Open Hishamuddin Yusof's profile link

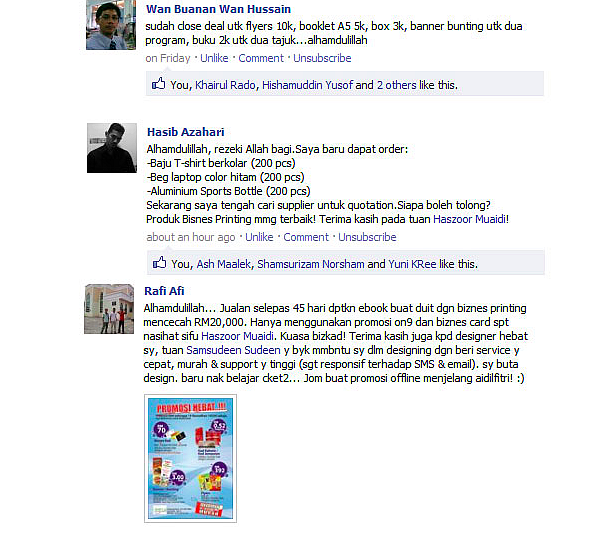307,85
